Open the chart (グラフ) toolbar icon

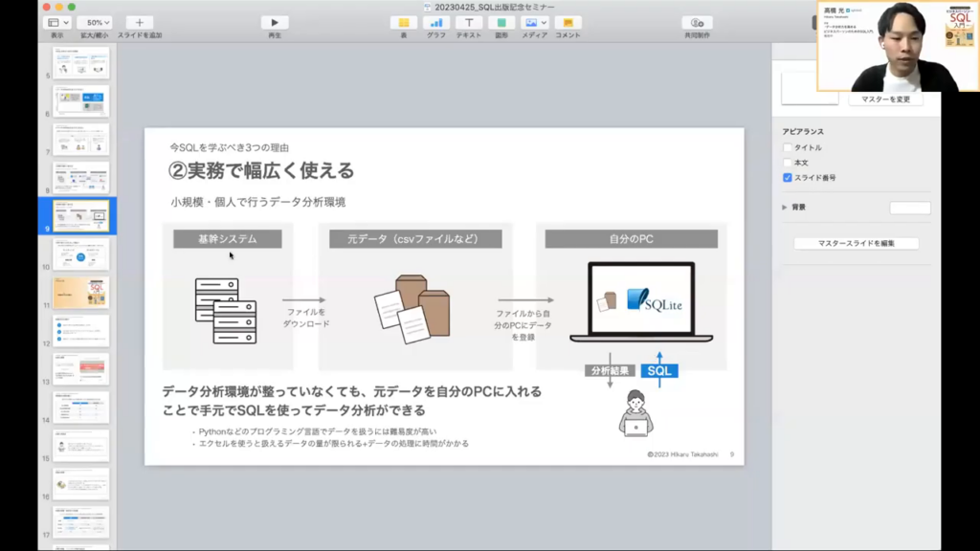pos(436,22)
